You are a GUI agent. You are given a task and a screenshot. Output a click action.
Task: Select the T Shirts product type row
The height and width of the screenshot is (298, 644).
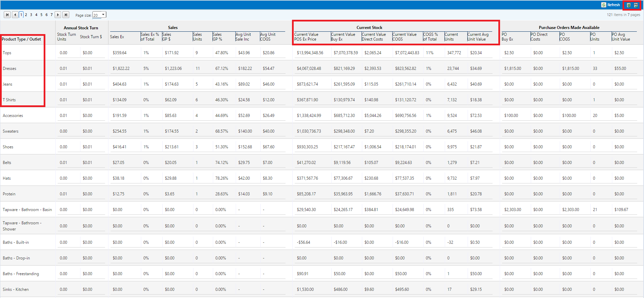click(x=322, y=100)
